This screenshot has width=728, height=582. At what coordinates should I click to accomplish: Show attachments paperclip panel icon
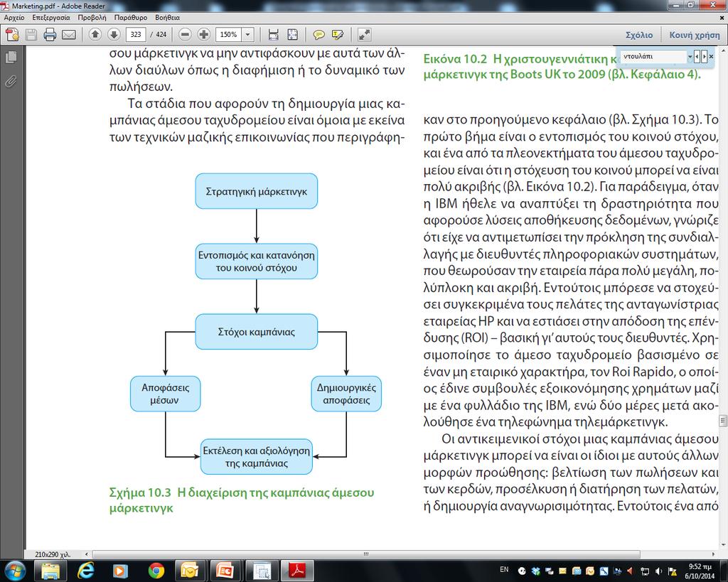[11, 82]
